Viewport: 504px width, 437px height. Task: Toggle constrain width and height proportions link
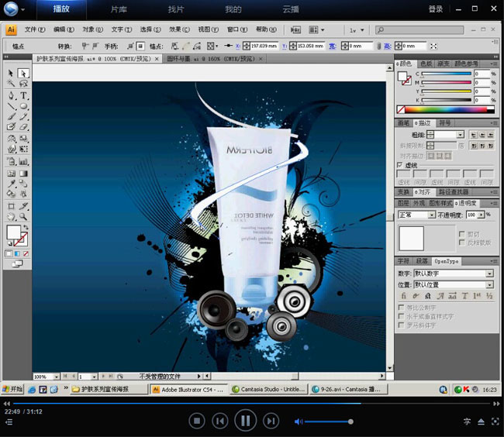[x=378, y=46]
